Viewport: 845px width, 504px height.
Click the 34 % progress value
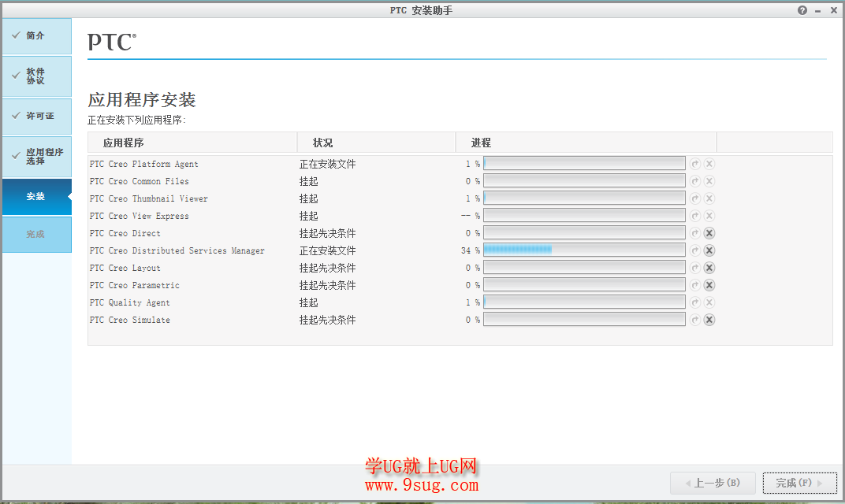click(x=471, y=250)
